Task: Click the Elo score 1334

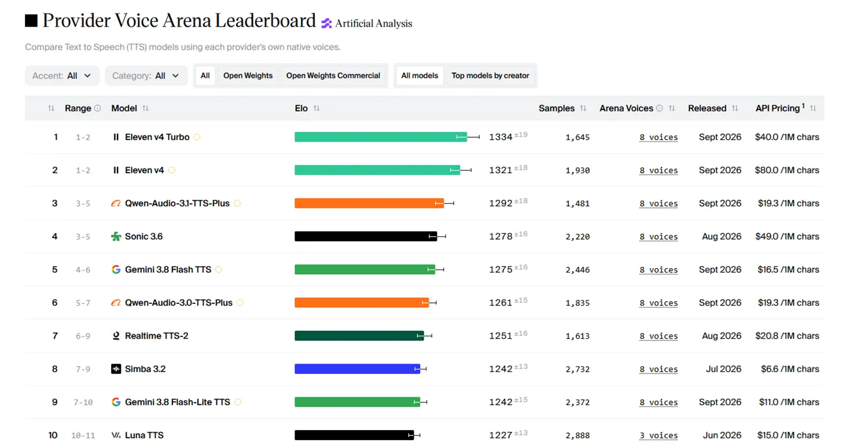Action: (501, 137)
